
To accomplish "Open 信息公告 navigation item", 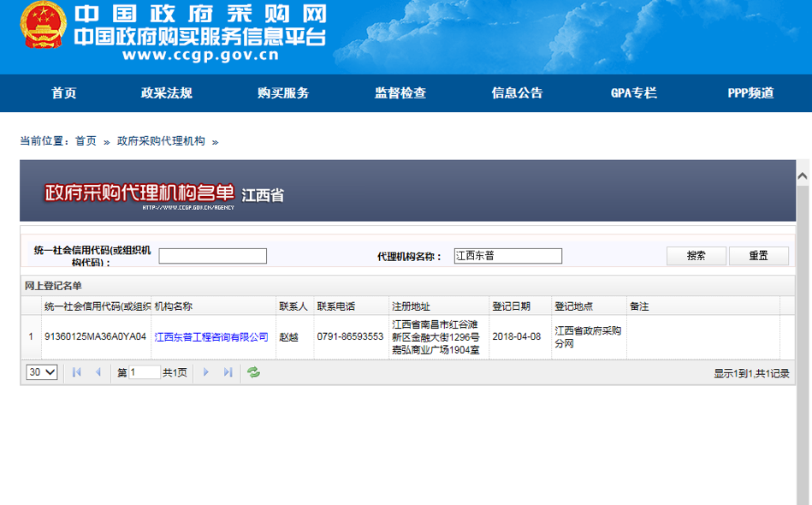I will click(517, 93).
